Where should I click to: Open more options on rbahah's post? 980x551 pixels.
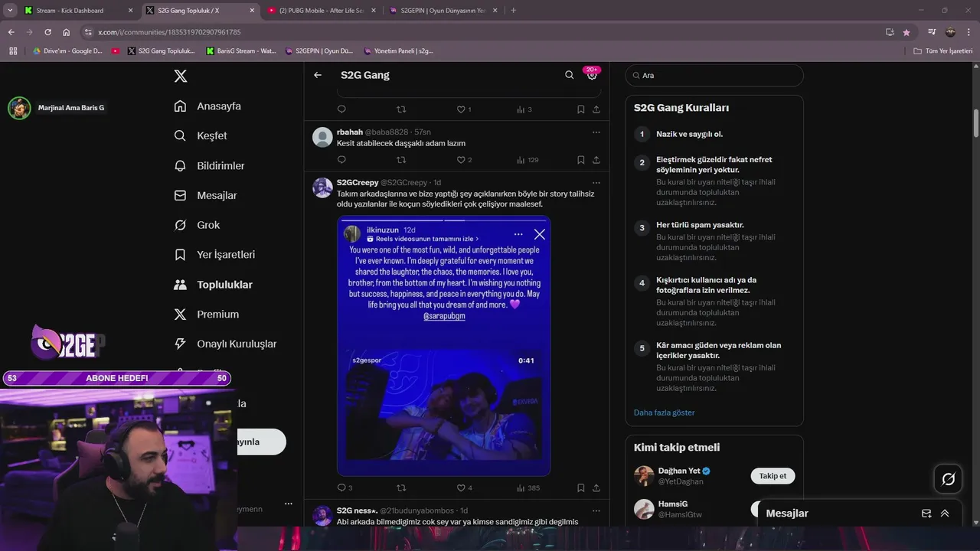pyautogui.click(x=596, y=132)
